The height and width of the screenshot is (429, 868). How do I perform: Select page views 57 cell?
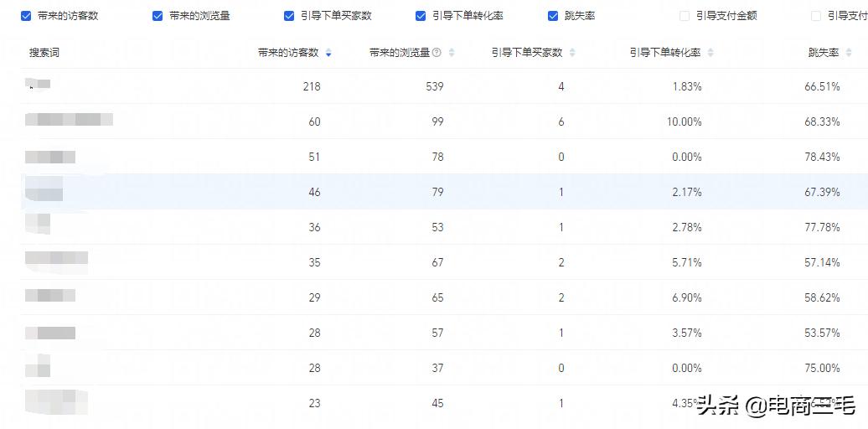[x=437, y=333]
